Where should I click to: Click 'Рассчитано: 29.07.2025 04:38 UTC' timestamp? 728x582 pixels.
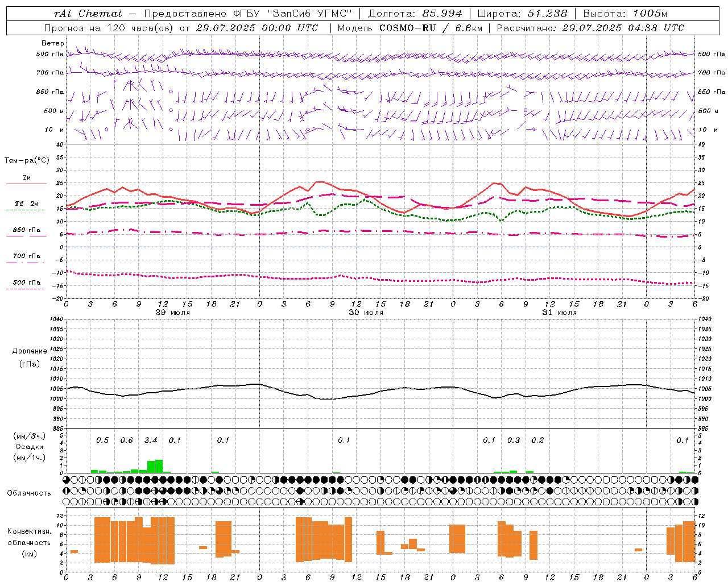point(590,28)
